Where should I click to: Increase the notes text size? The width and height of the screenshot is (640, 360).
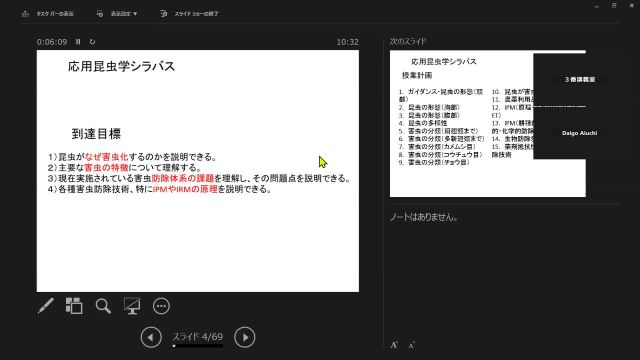coord(394,345)
